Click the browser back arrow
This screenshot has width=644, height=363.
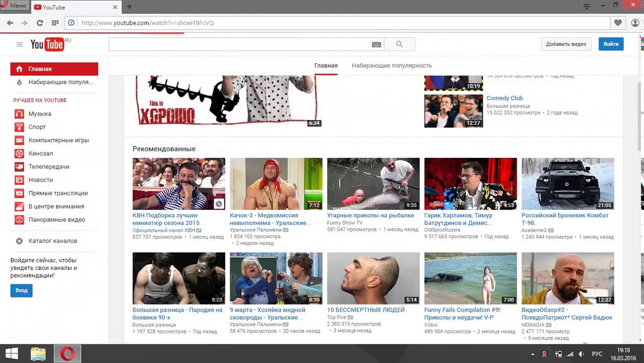[10, 23]
